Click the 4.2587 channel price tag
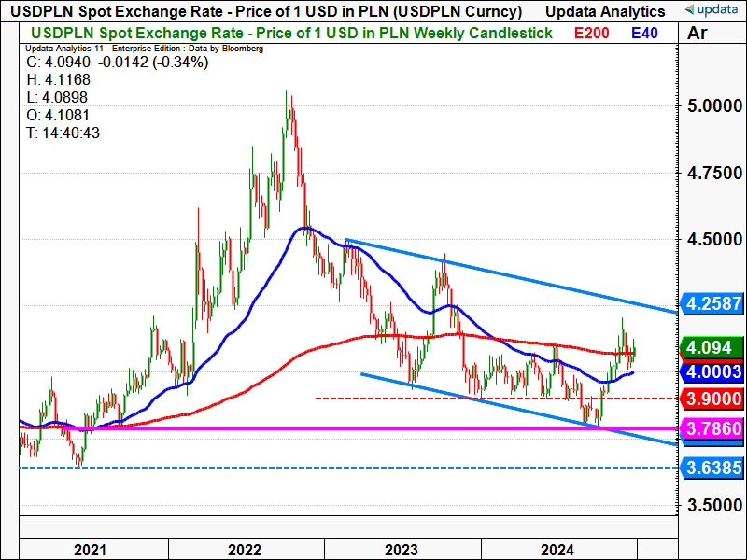Viewport: 747px width, 560px height. point(712,304)
